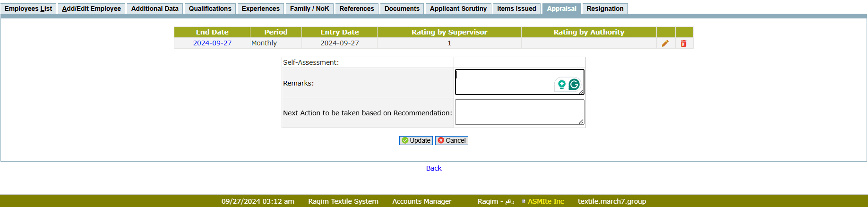The image size is (868, 207).
Task: Open the Employees List tab
Action: 28,9
